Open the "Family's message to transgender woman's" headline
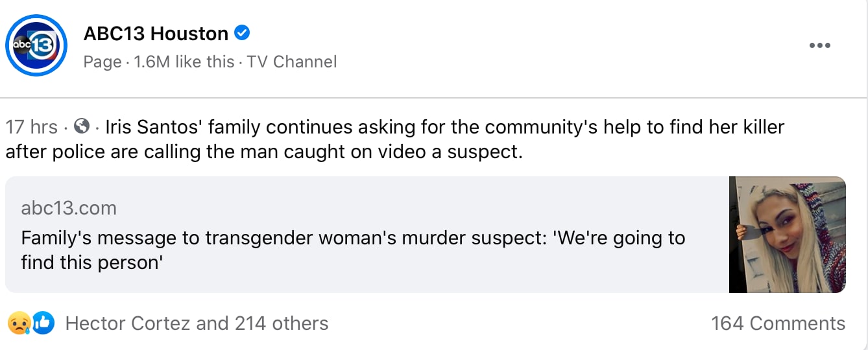This screenshot has width=868, height=350. [x=353, y=238]
